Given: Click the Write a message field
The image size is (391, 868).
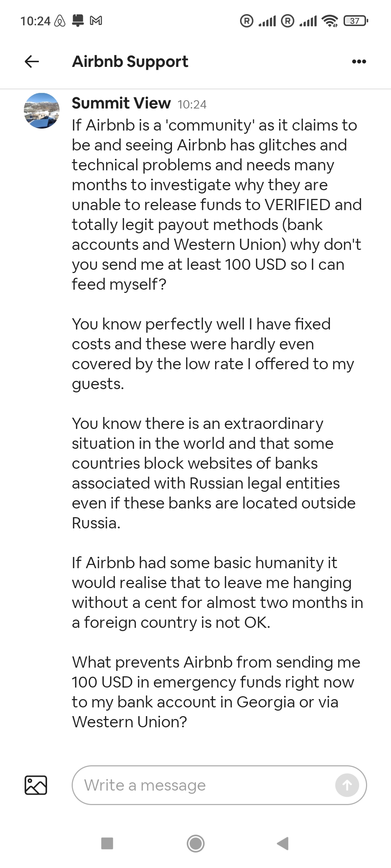Looking at the screenshot, I should point(206,785).
